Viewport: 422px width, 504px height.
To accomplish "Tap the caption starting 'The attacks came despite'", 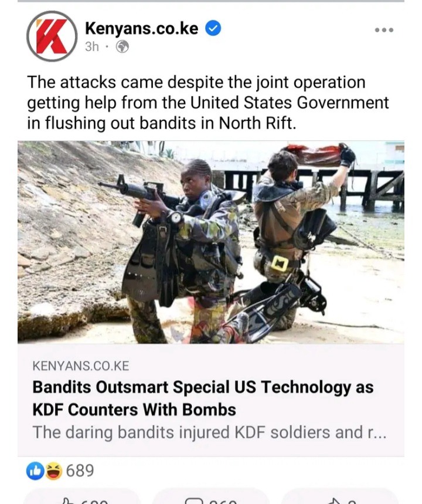I will tap(208, 103).
